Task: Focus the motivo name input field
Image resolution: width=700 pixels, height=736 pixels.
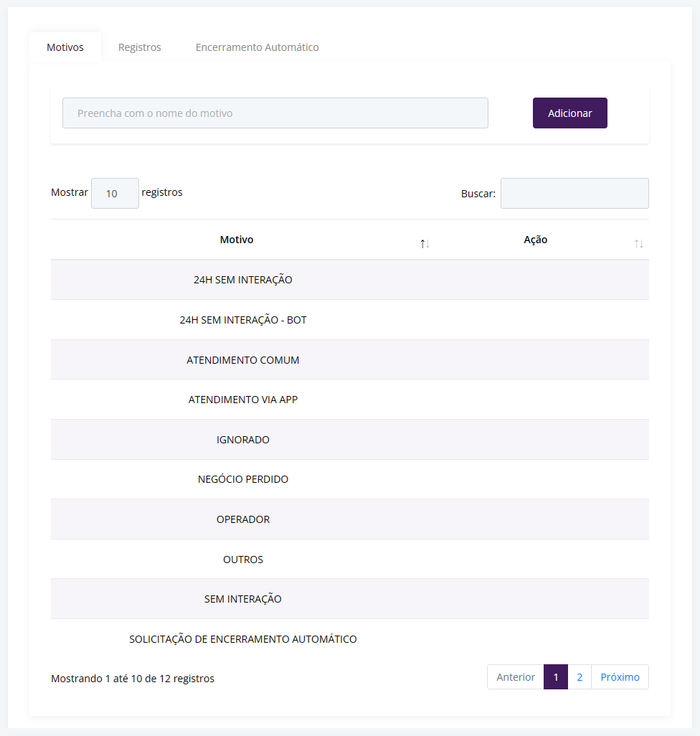Action: point(275,113)
